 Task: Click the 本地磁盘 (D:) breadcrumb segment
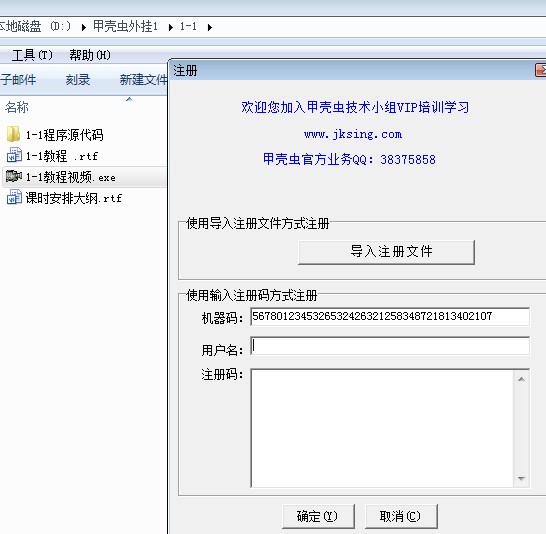tap(35, 26)
